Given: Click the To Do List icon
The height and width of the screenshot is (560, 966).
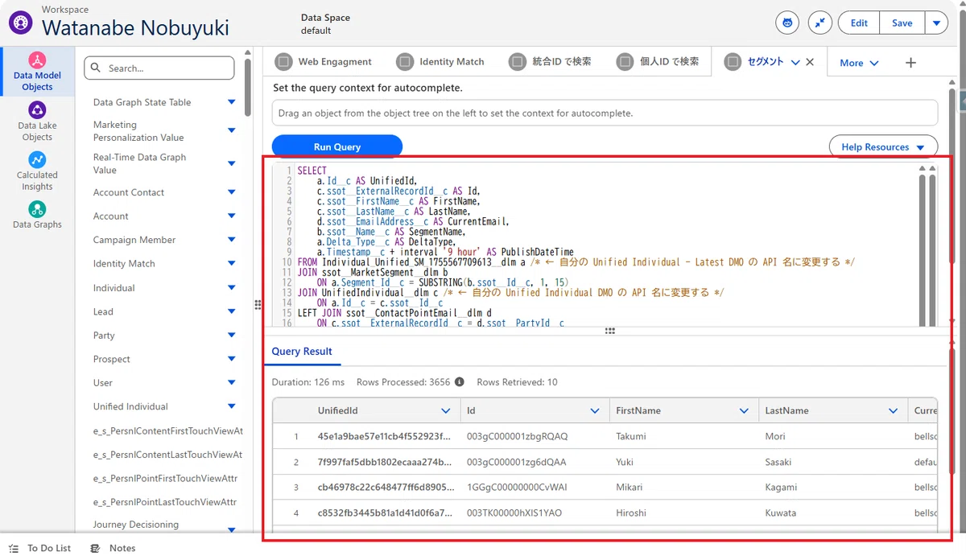Looking at the screenshot, I should (14, 548).
